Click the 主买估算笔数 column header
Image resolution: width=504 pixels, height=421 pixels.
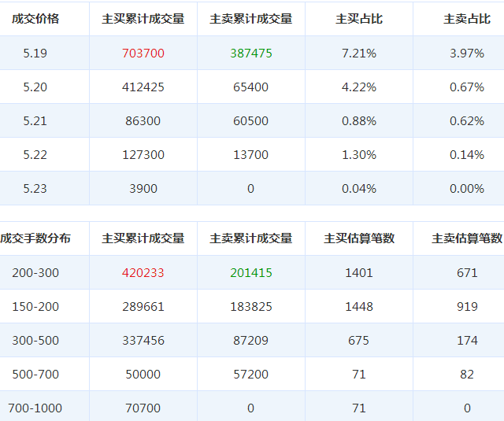click(x=359, y=238)
